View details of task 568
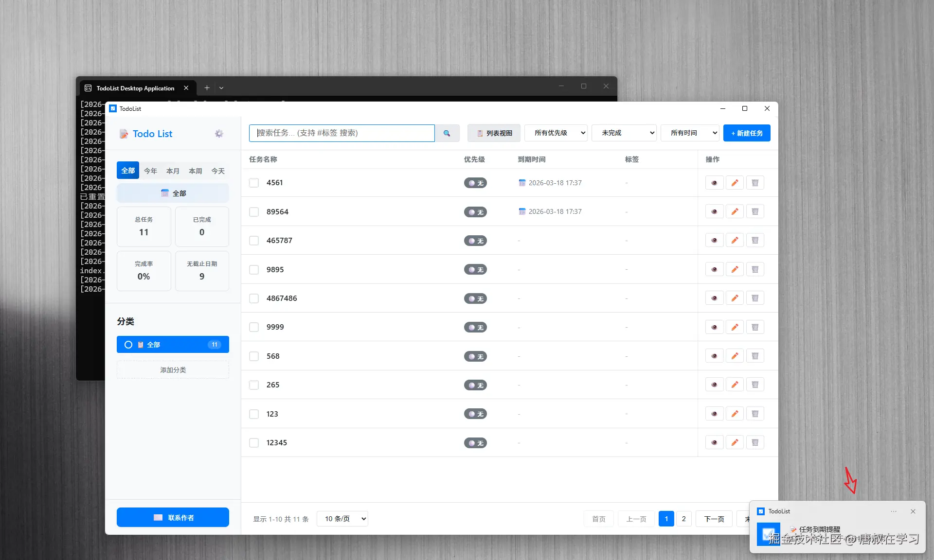 click(x=714, y=356)
